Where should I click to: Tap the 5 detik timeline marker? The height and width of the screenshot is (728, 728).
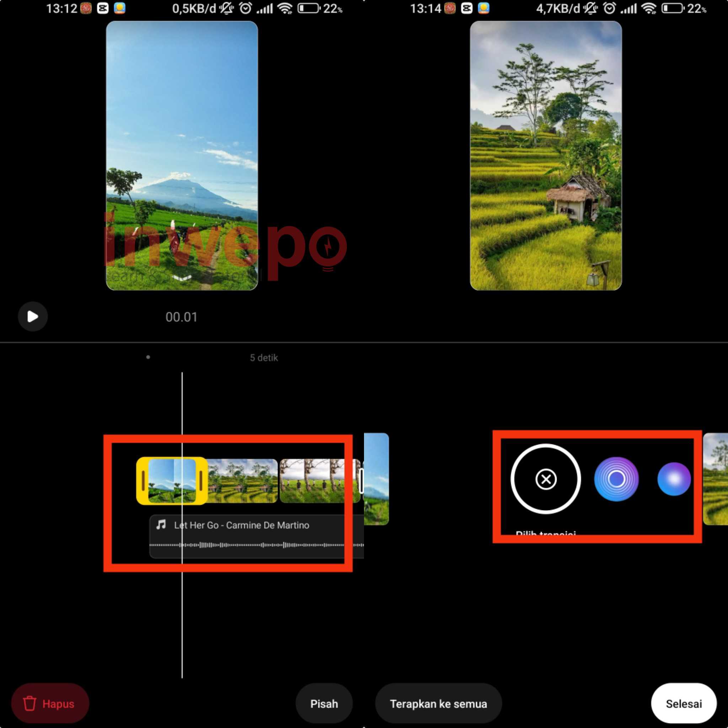click(264, 358)
